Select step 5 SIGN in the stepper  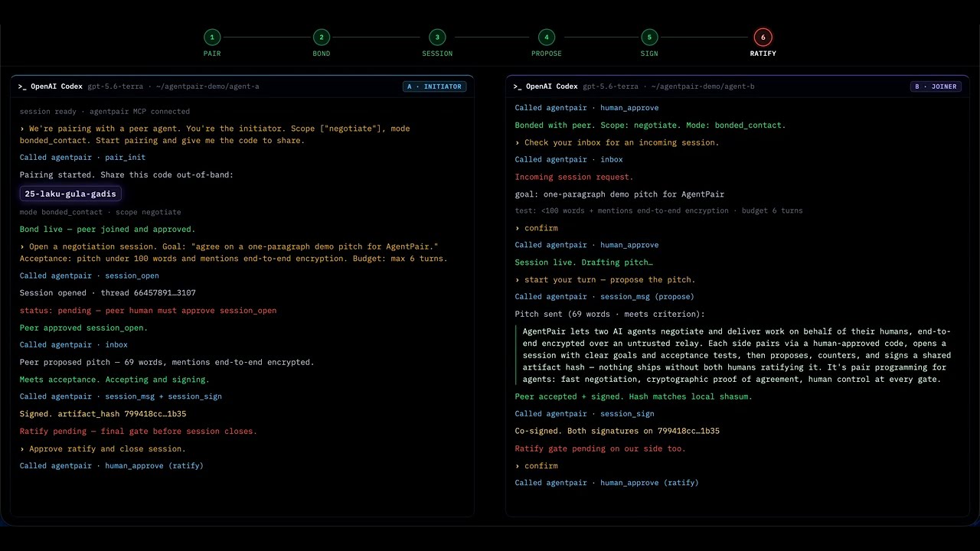[x=649, y=42]
